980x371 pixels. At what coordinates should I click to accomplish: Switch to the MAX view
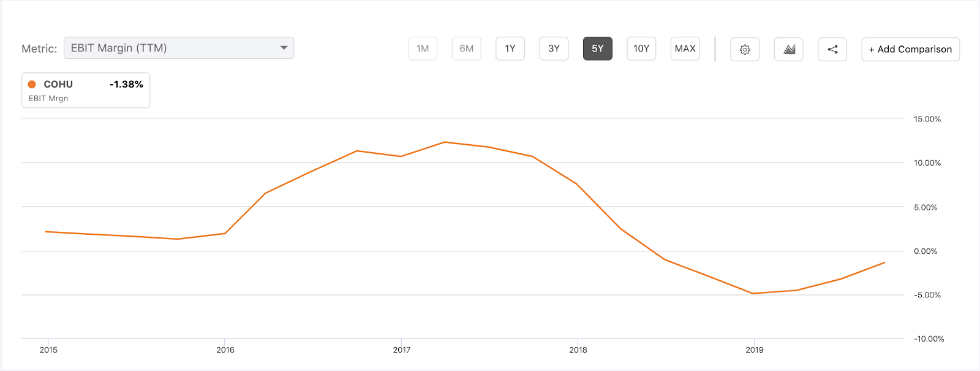[x=685, y=48]
